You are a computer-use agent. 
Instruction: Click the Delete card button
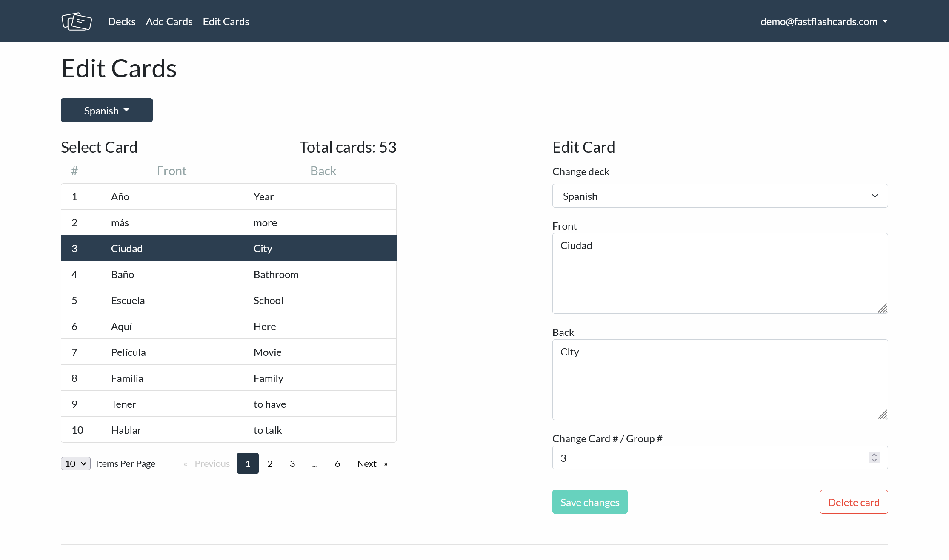coord(853,502)
